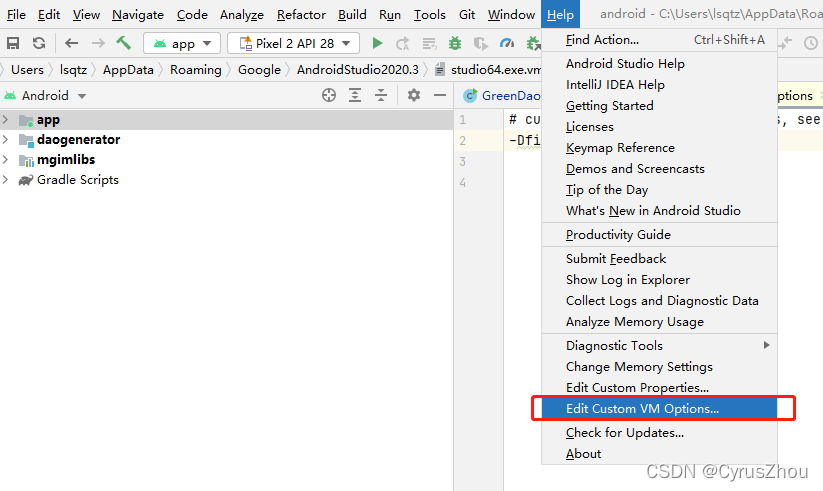Open Android Studio Help
823x491 pixels.
[x=659, y=64]
